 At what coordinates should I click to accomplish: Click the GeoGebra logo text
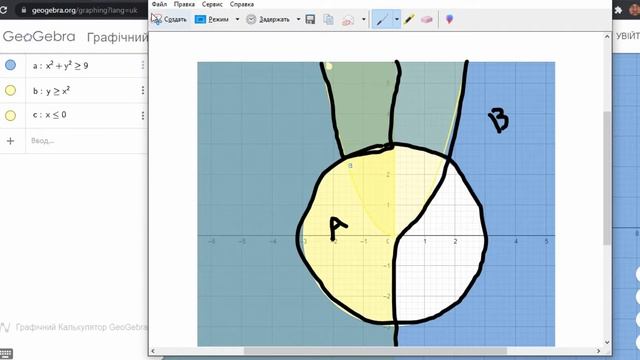point(39,37)
